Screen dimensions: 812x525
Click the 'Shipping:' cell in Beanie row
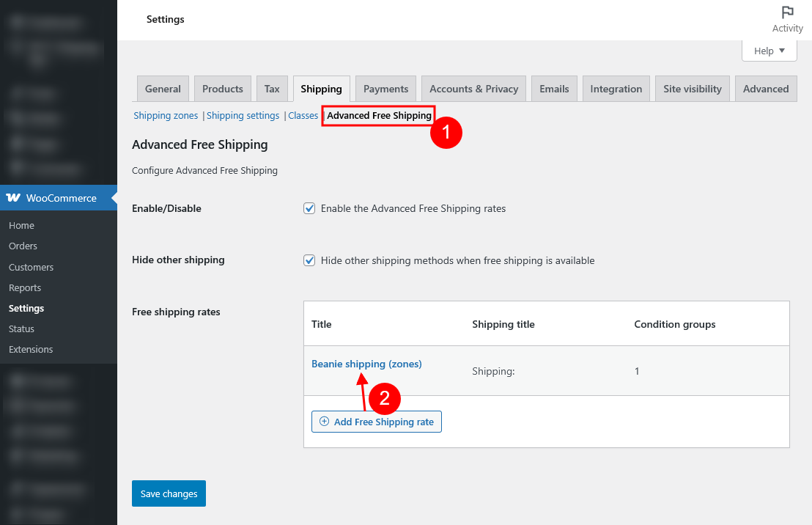(x=493, y=371)
